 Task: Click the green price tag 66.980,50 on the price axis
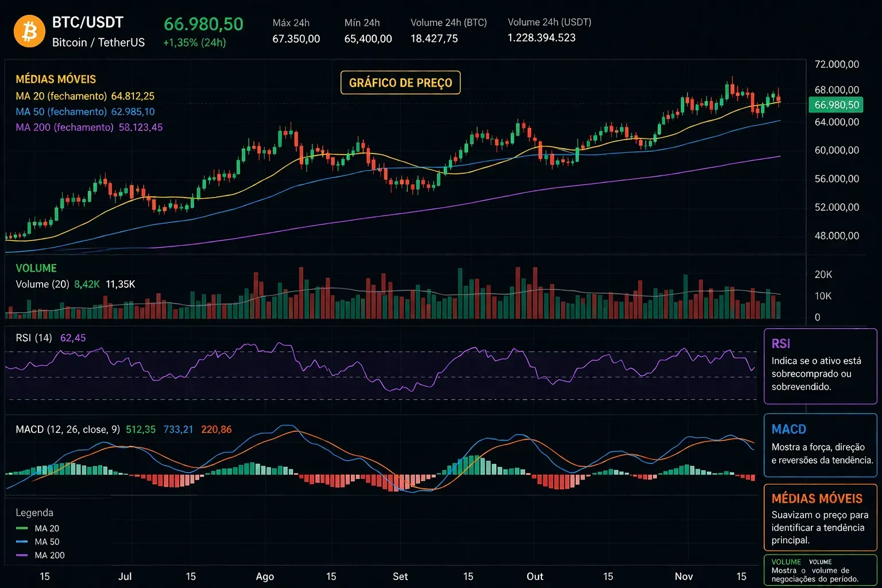click(x=836, y=105)
